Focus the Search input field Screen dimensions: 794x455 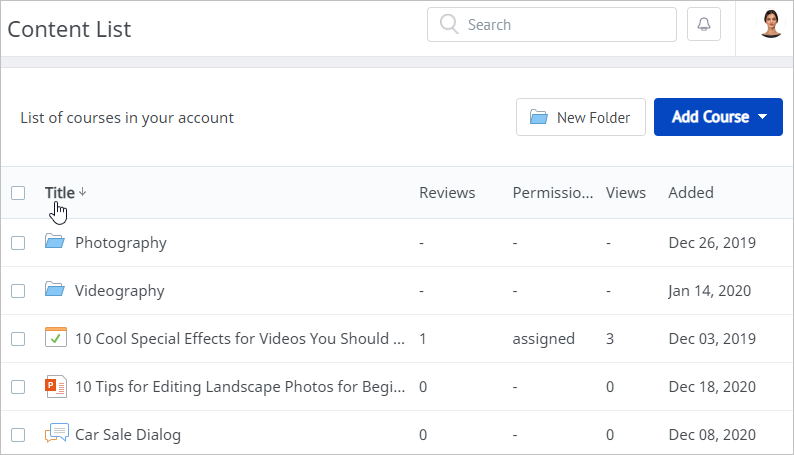(552, 24)
